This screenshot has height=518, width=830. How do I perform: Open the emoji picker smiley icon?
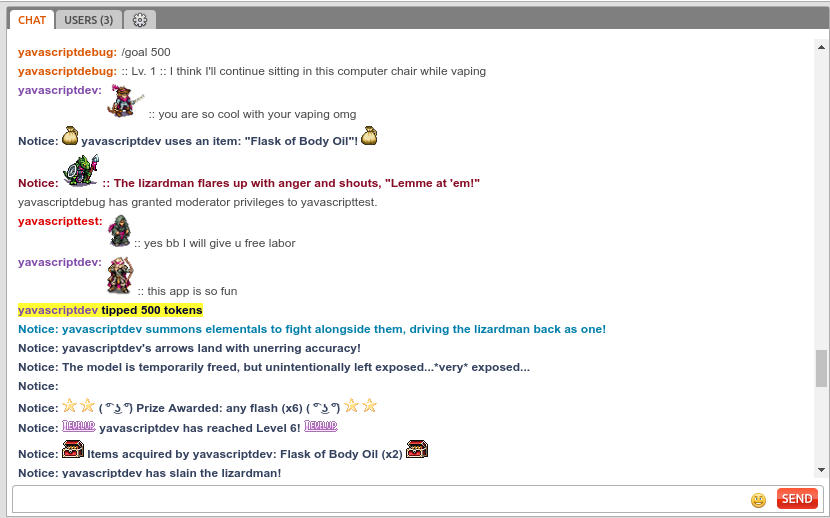(759, 499)
